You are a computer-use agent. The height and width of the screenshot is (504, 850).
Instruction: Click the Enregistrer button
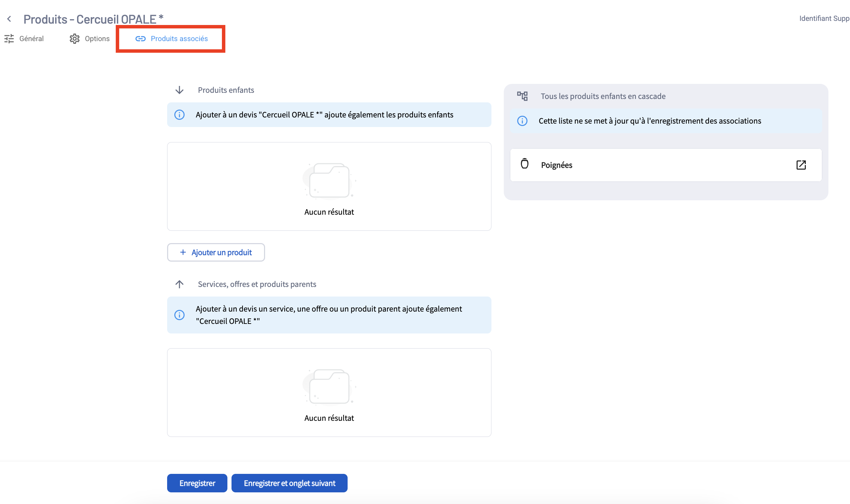[x=197, y=483]
